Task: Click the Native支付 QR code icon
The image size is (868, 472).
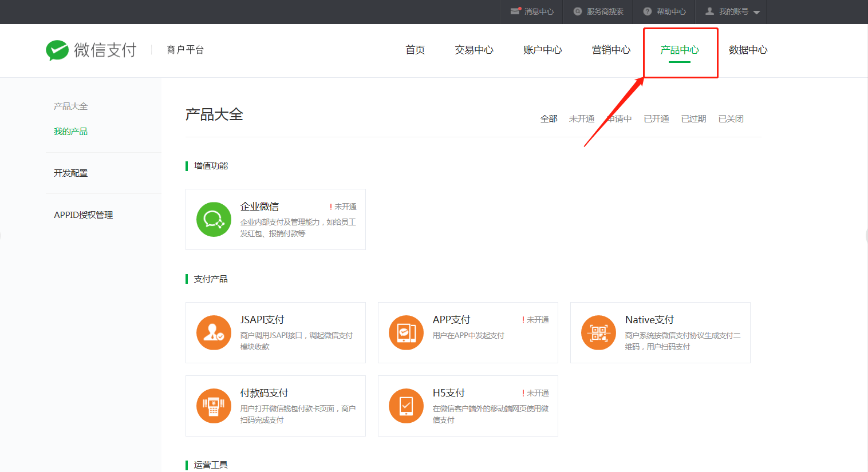Action: coord(598,332)
